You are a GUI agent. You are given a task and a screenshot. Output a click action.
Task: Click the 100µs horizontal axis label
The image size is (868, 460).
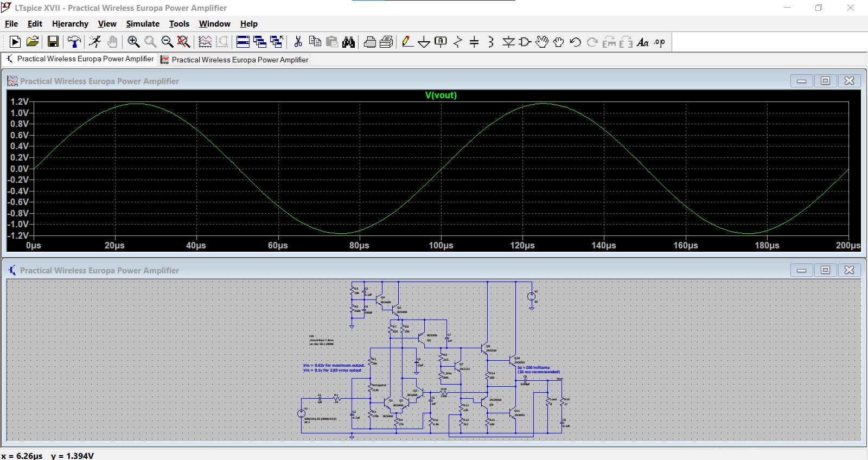click(441, 245)
